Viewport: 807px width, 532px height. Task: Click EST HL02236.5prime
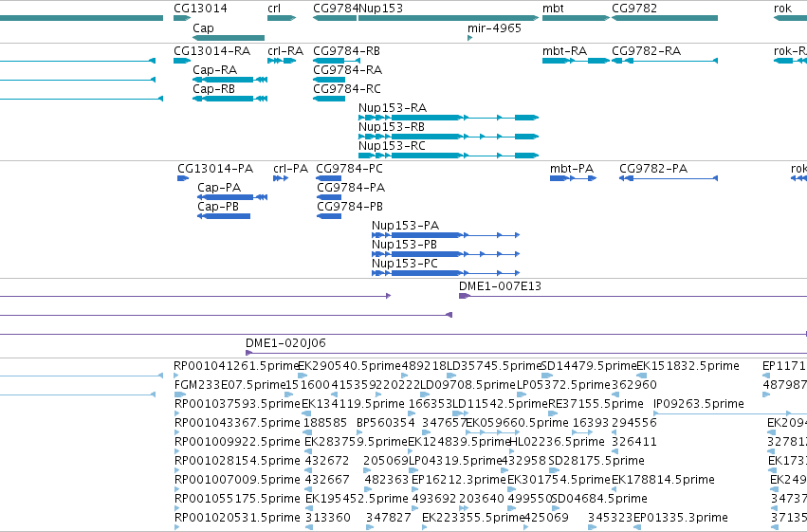coord(557,443)
